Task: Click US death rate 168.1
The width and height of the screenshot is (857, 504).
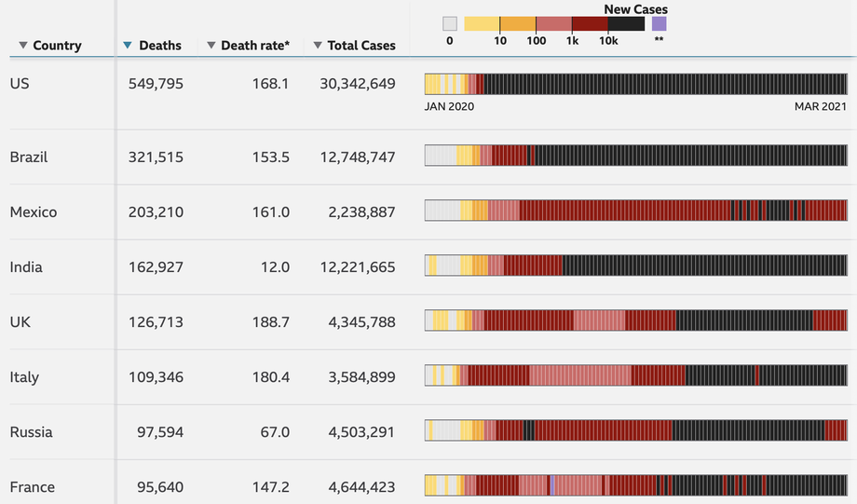Action: (x=270, y=84)
